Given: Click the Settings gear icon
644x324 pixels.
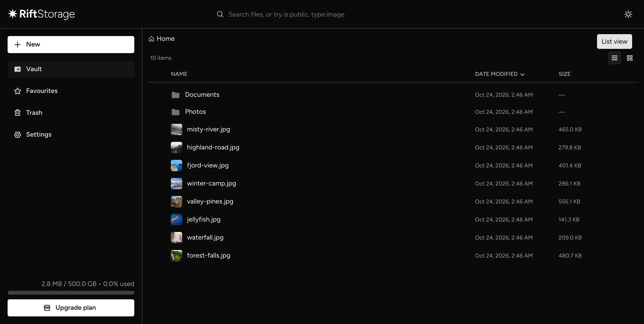Looking at the screenshot, I should click(x=18, y=135).
